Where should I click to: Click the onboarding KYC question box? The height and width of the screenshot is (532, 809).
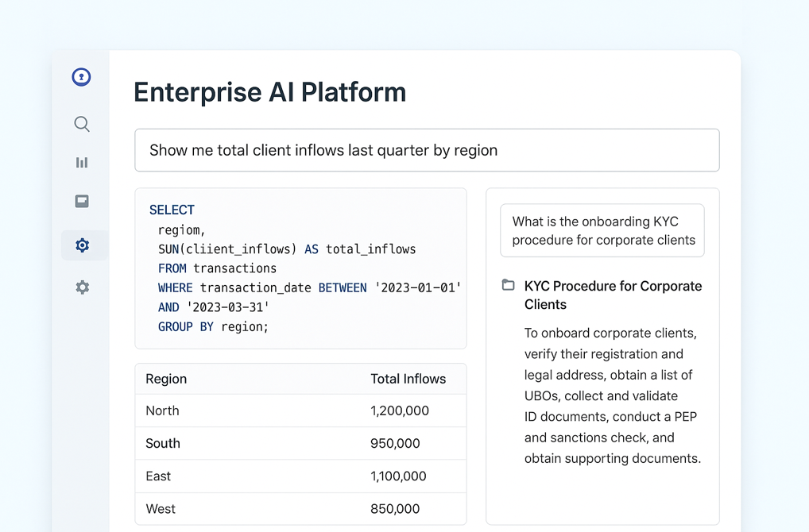pyautogui.click(x=602, y=231)
